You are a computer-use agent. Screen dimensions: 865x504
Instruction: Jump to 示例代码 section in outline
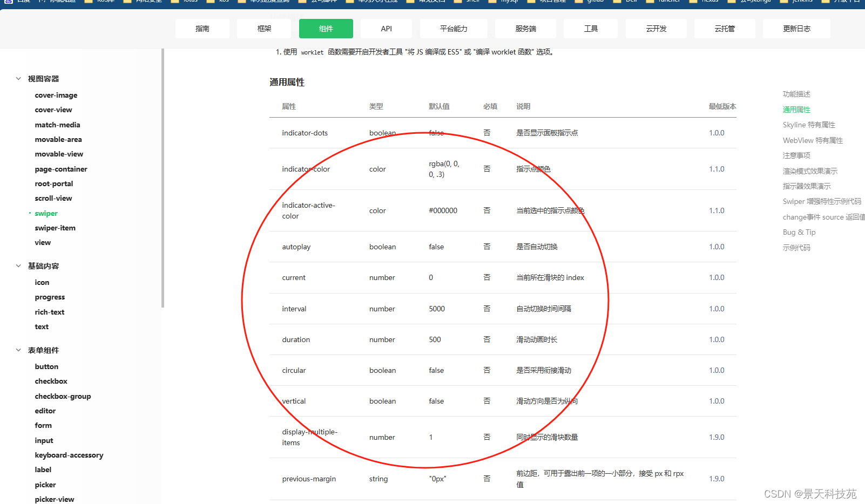coord(796,248)
